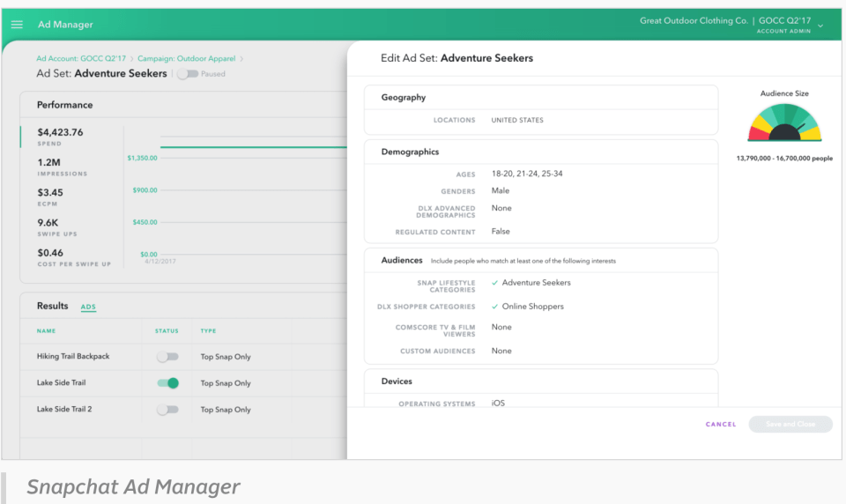This screenshot has width=846, height=504.
Task: Sort results by the Name column
Action: (47, 330)
